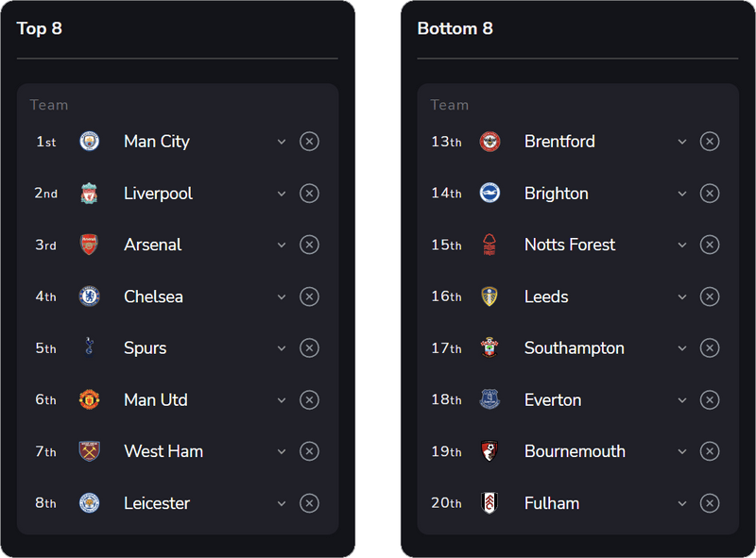
Task: Select the Liverpool club badge
Action: (90, 193)
